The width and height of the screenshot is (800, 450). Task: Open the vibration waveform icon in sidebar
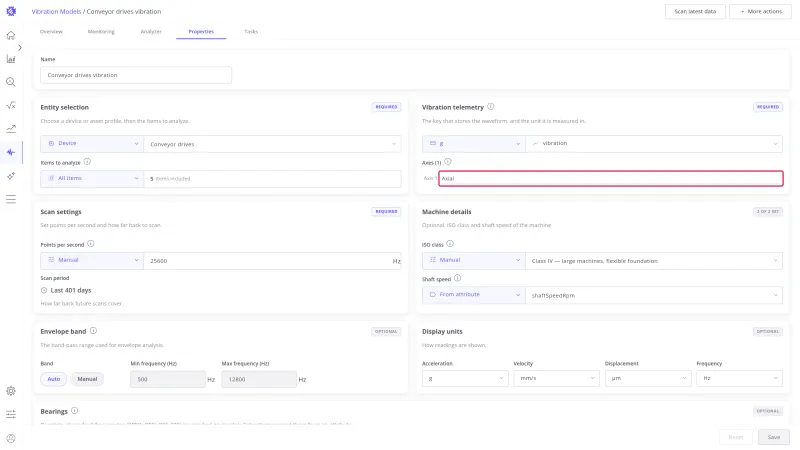(11, 152)
